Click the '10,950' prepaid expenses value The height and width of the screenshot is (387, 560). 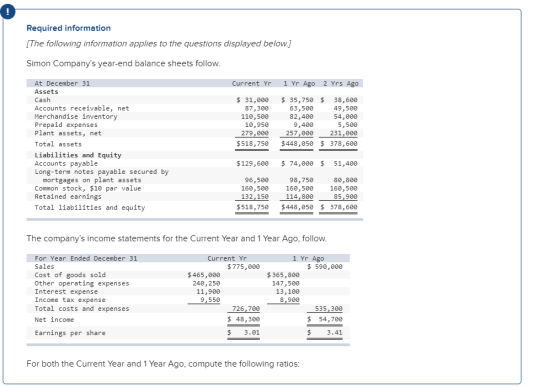(x=256, y=125)
